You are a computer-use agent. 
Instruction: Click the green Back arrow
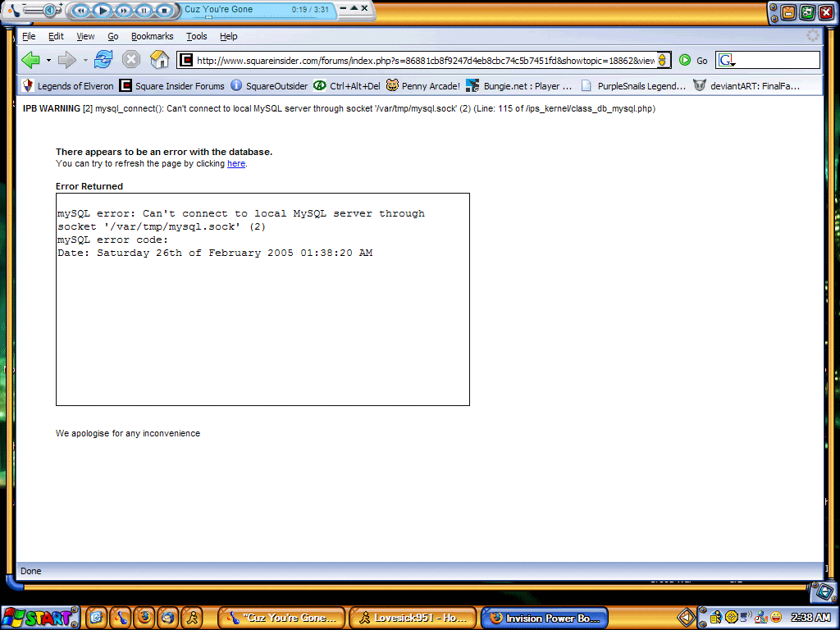[x=31, y=60]
